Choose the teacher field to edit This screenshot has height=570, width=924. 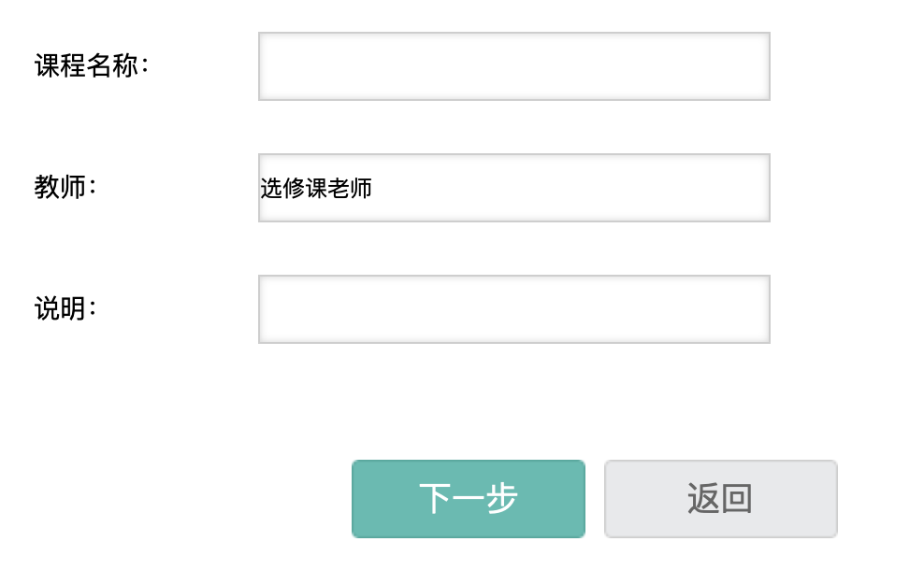(513, 188)
